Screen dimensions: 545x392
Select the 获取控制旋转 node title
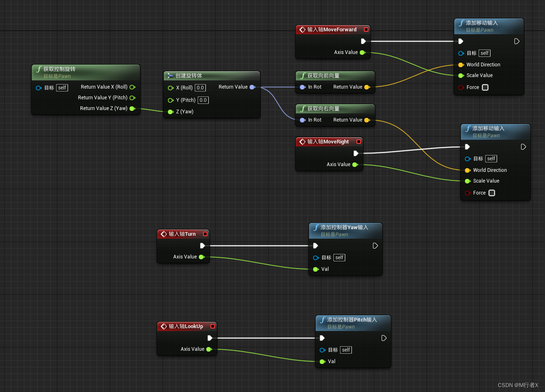coord(59,69)
